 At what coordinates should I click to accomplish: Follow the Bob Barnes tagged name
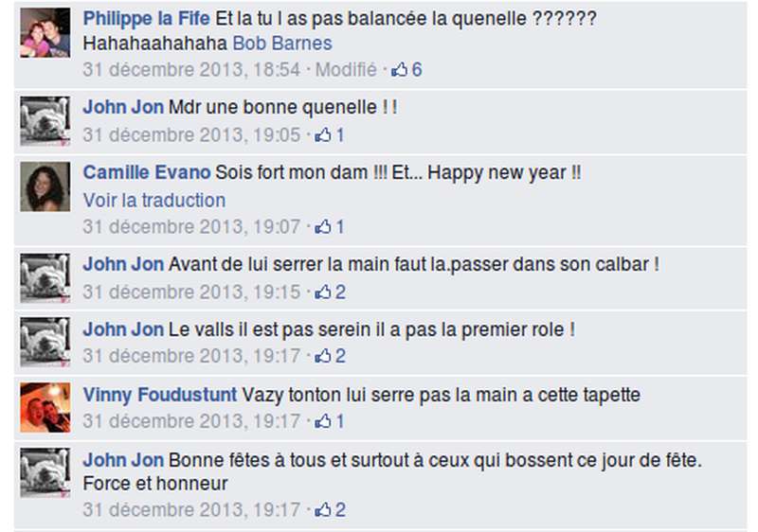click(282, 44)
